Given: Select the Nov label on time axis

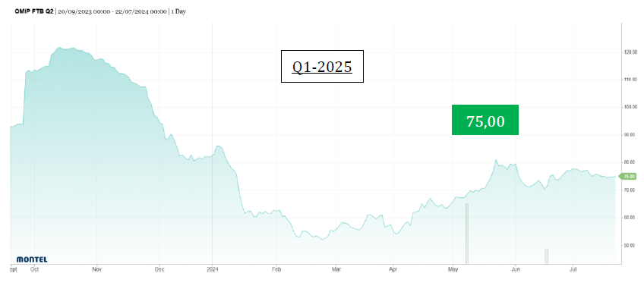Looking at the screenshot, I should click(97, 270).
